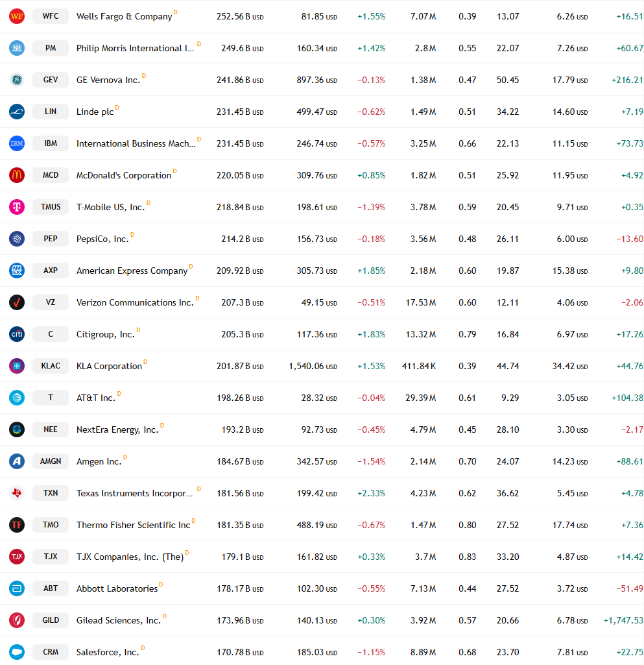Open the PM ticker badge
644x665 pixels.
click(51, 48)
